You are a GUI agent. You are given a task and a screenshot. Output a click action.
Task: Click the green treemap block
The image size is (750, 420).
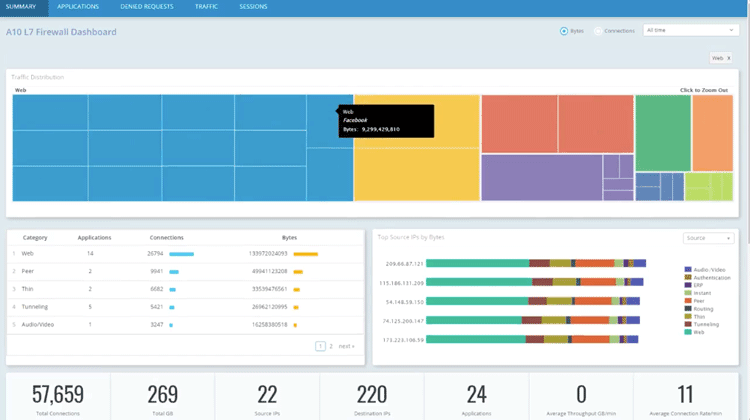coord(663,133)
